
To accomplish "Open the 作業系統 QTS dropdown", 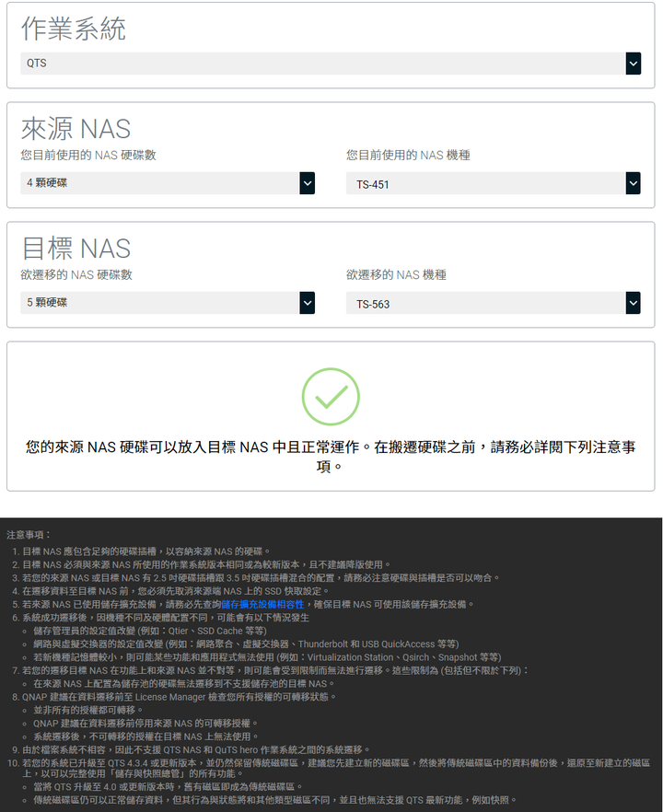I will click(331, 64).
